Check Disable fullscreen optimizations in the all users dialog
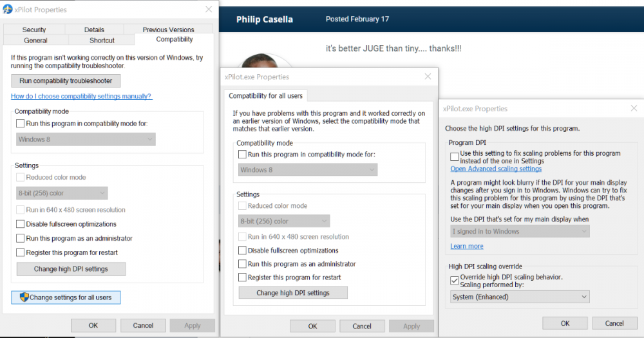644x338 pixels. [x=242, y=250]
